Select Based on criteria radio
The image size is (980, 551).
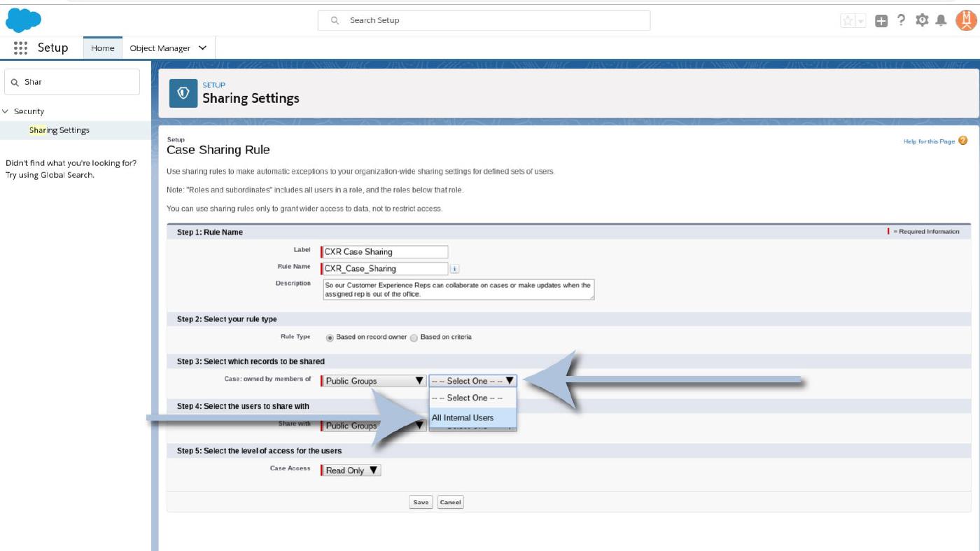pos(414,337)
